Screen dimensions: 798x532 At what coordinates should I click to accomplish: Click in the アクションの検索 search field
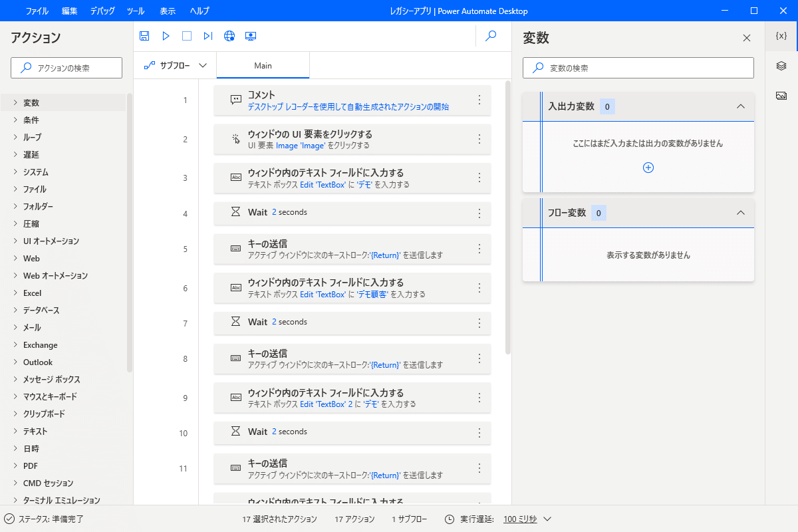coord(66,68)
